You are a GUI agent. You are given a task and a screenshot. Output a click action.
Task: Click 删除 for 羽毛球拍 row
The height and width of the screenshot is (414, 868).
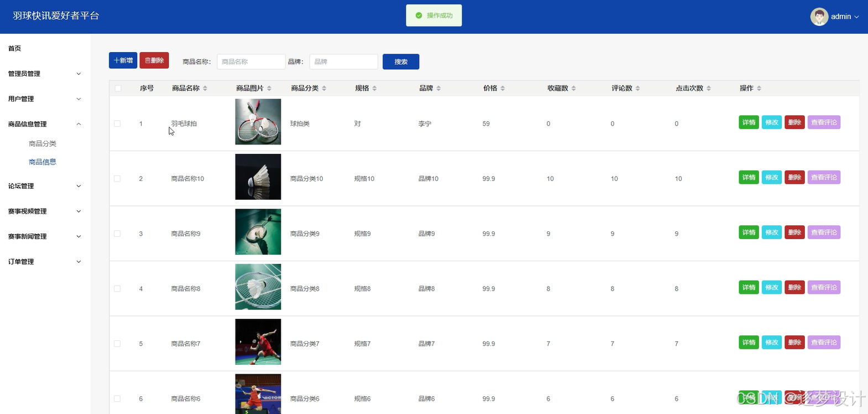[x=794, y=122]
